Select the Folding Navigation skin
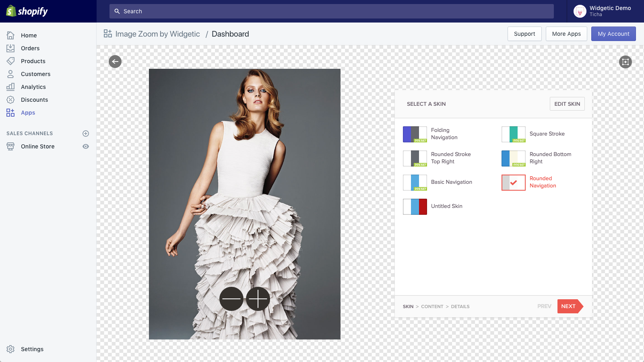 [x=431, y=134]
